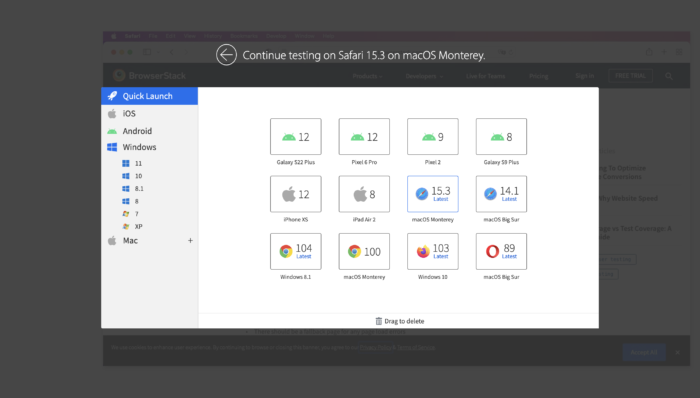
Task: Open Firefox 103 on Windows 10
Action: pos(433,251)
